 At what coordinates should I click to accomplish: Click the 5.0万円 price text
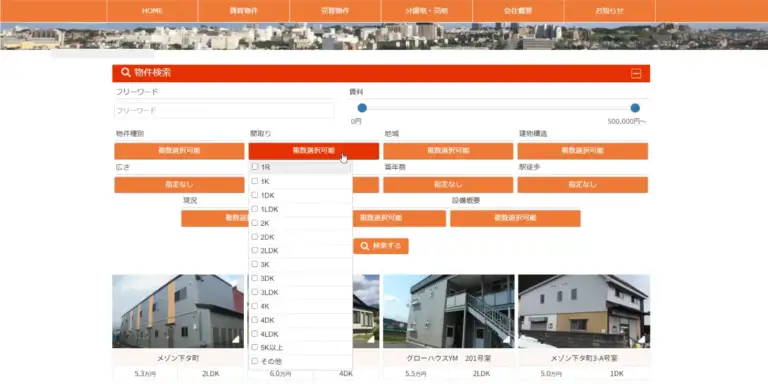tap(552, 374)
